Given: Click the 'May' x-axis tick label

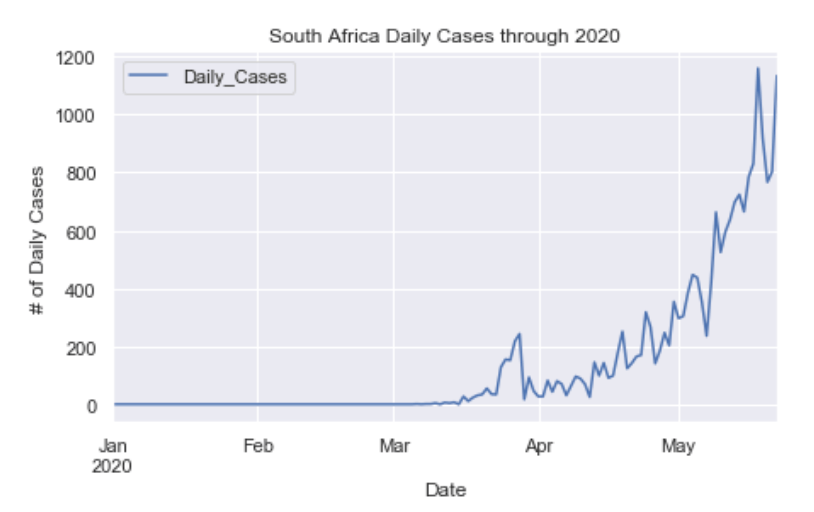Looking at the screenshot, I should point(679,445).
